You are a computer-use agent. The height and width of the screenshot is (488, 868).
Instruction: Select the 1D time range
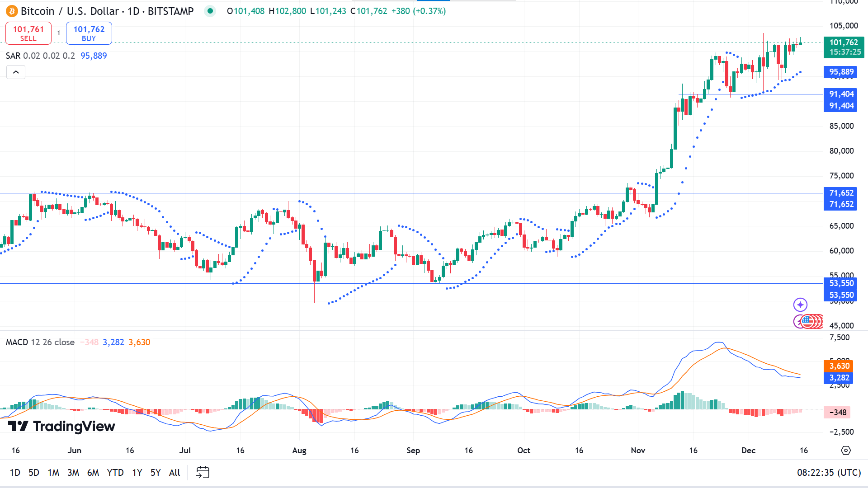15,473
